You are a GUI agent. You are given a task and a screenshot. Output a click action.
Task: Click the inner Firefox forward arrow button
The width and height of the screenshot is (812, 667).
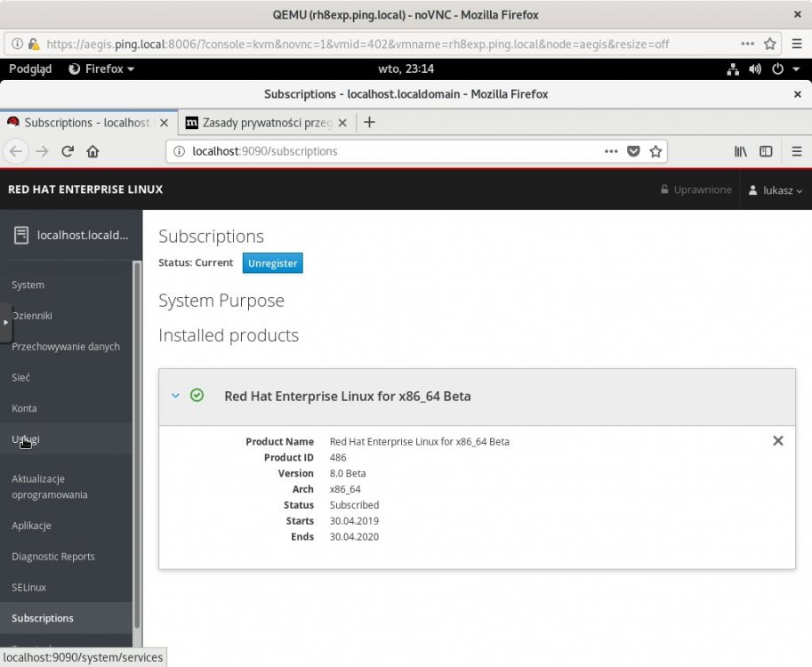(x=42, y=152)
